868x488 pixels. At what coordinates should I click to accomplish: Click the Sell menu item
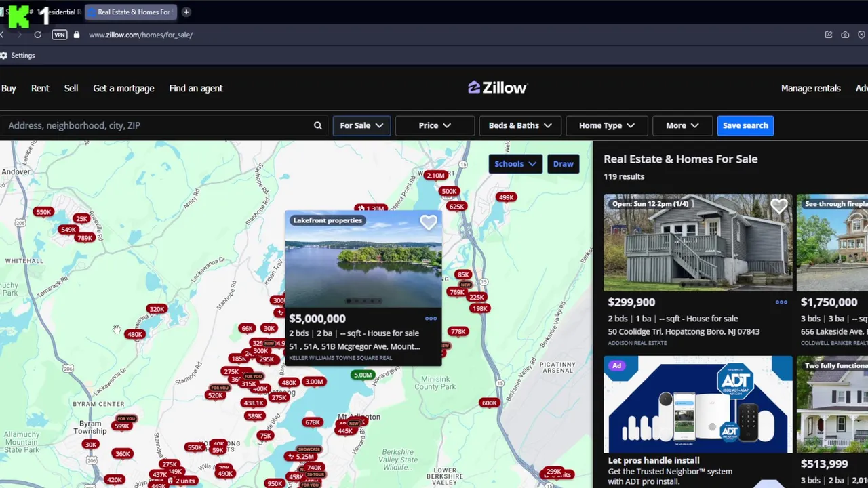pos(71,88)
